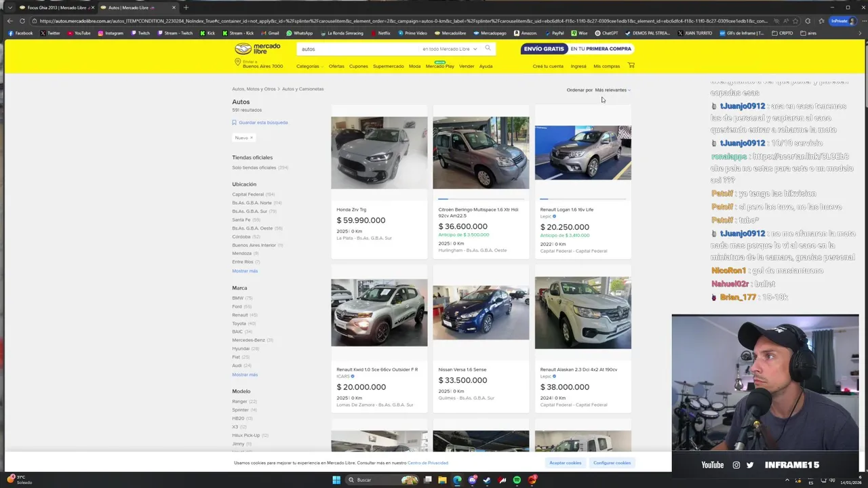Click the weather widget in taskbar
Viewport: 868px width, 488px height.
pos(20,479)
